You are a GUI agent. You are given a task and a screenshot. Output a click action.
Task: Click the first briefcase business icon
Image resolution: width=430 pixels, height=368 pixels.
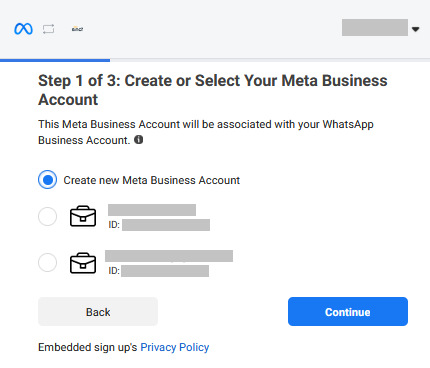coord(83,216)
